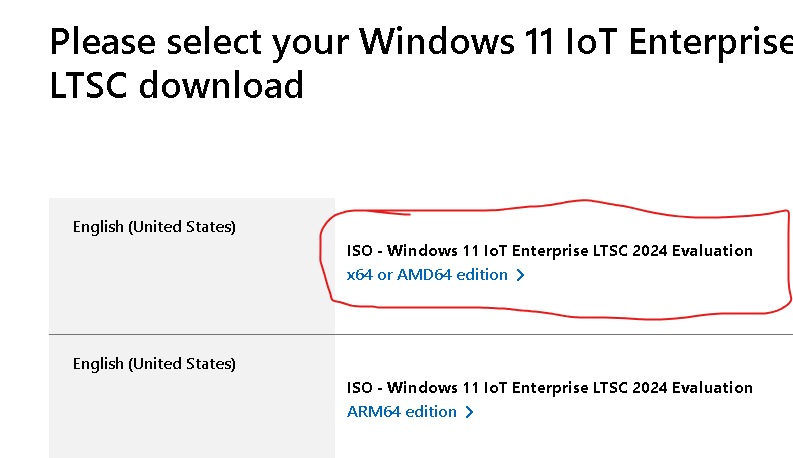Click the word 'AMD64' in the first link

(x=424, y=274)
